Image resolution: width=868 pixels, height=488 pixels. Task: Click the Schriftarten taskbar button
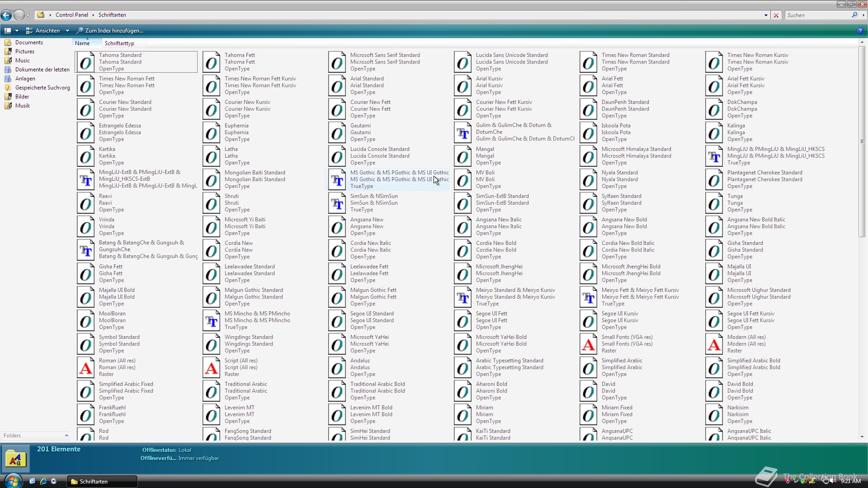102,481
